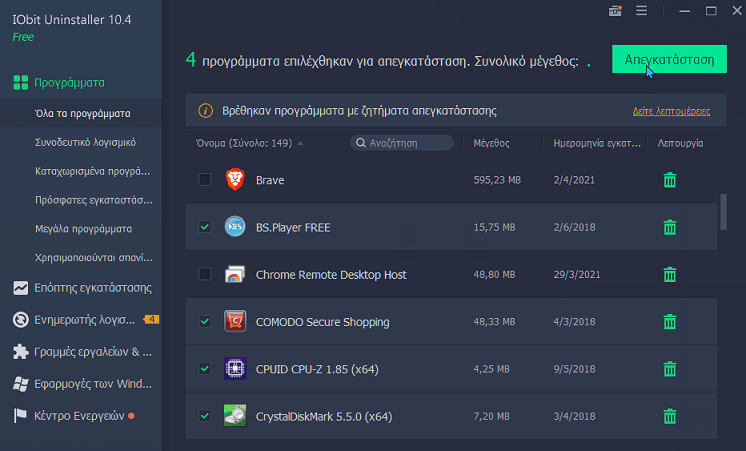Click the trash icon for Brave

point(670,180)
